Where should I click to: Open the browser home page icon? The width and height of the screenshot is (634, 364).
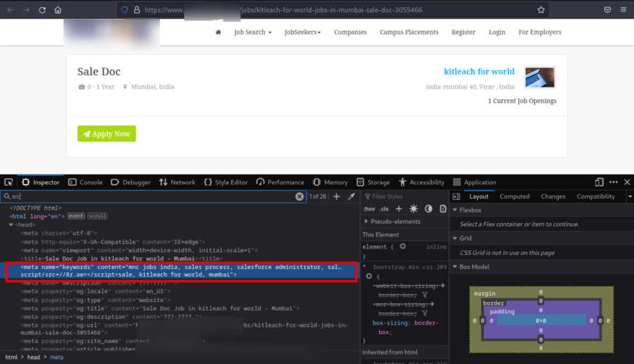58,10
